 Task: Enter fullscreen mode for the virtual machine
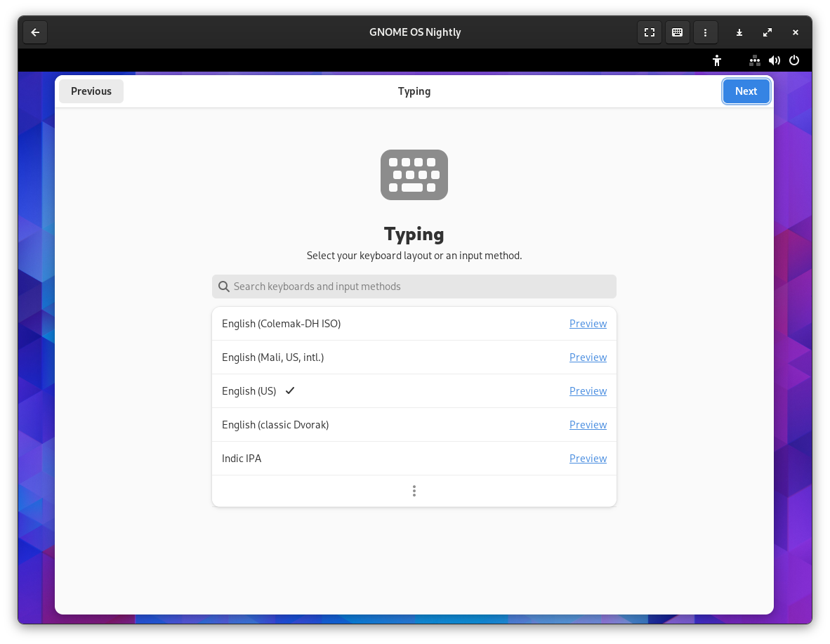649,32
